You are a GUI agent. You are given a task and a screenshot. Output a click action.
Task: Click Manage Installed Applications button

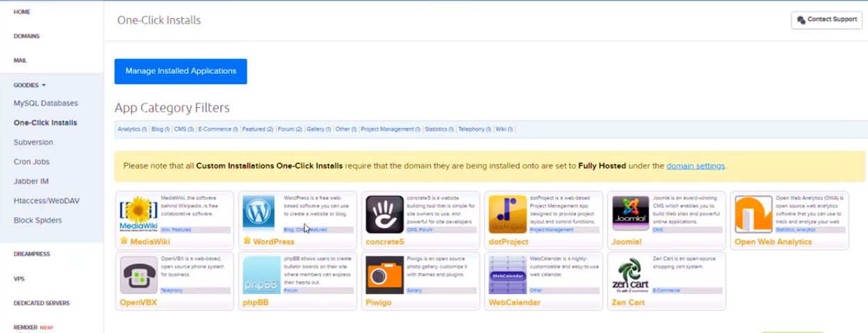(x=181, y=71)
